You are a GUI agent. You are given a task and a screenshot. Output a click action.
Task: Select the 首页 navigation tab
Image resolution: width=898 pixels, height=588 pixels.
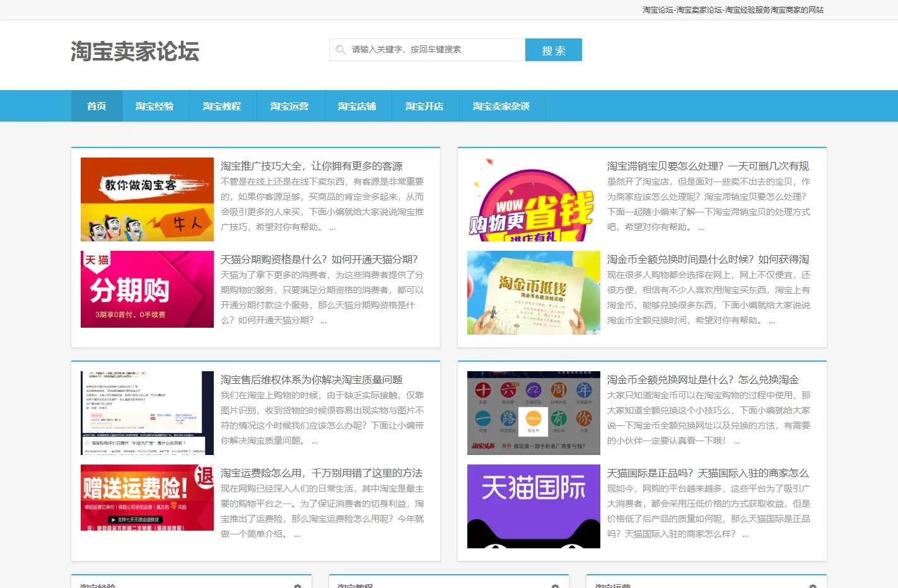click(96, 106)
